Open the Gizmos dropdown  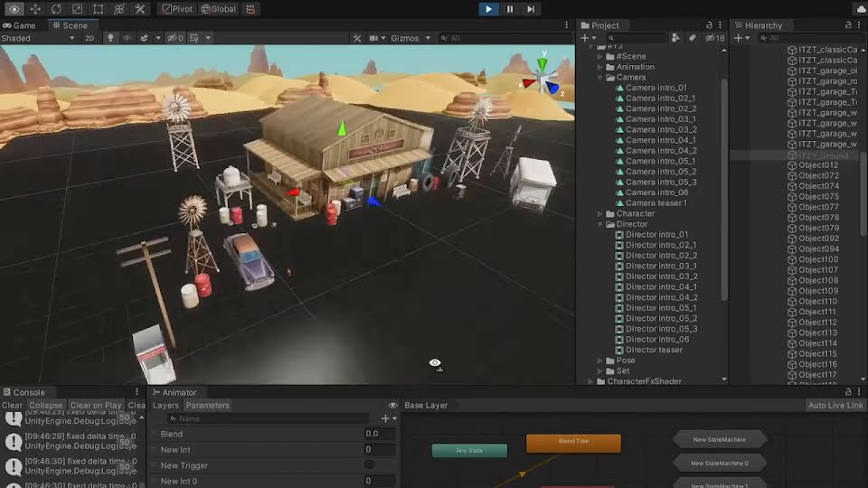point(410,38)
